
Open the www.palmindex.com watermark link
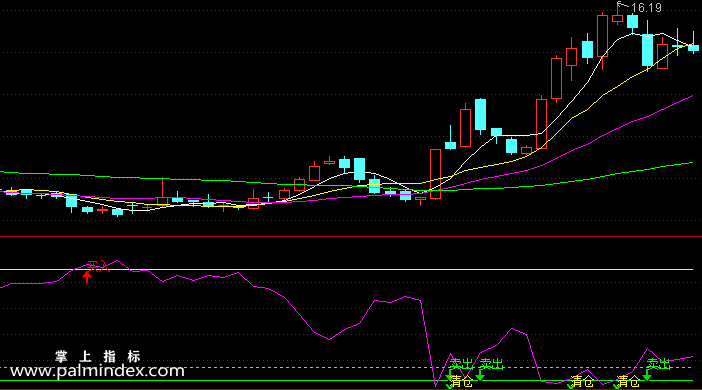97,371
